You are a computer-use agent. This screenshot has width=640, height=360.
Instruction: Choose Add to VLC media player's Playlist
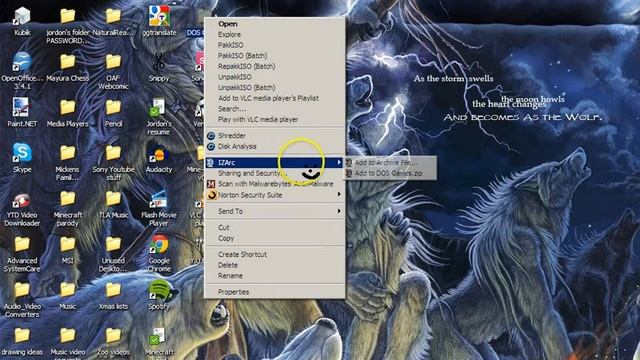pos(274,98)
